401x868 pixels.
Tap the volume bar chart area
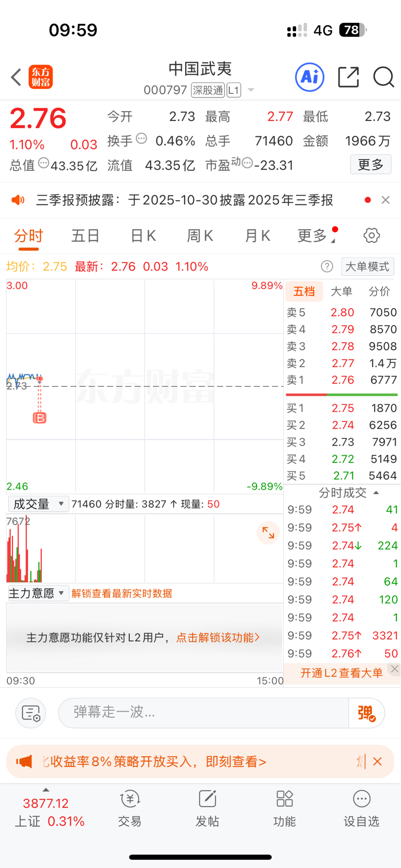(145, 548)
